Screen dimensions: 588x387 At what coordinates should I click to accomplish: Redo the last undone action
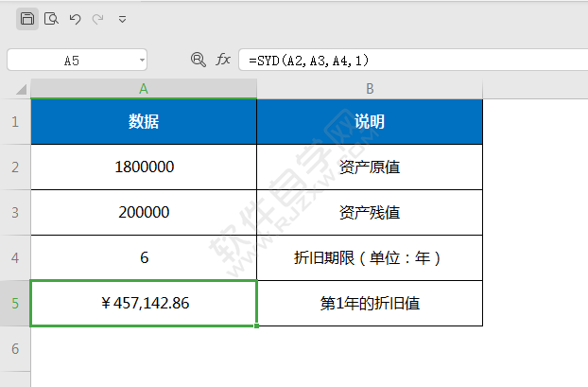pos(98,19)
